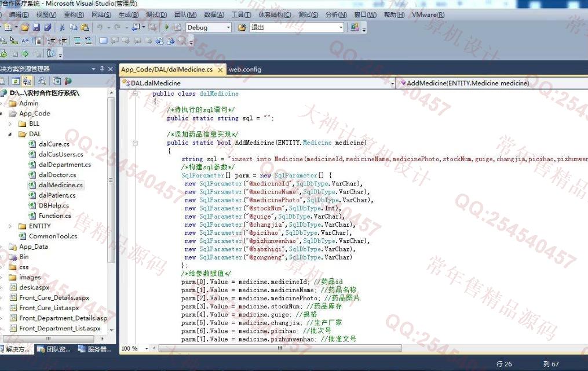588x371 pixels.
Task: Select dalPatient.cs file
Action: 57,195
